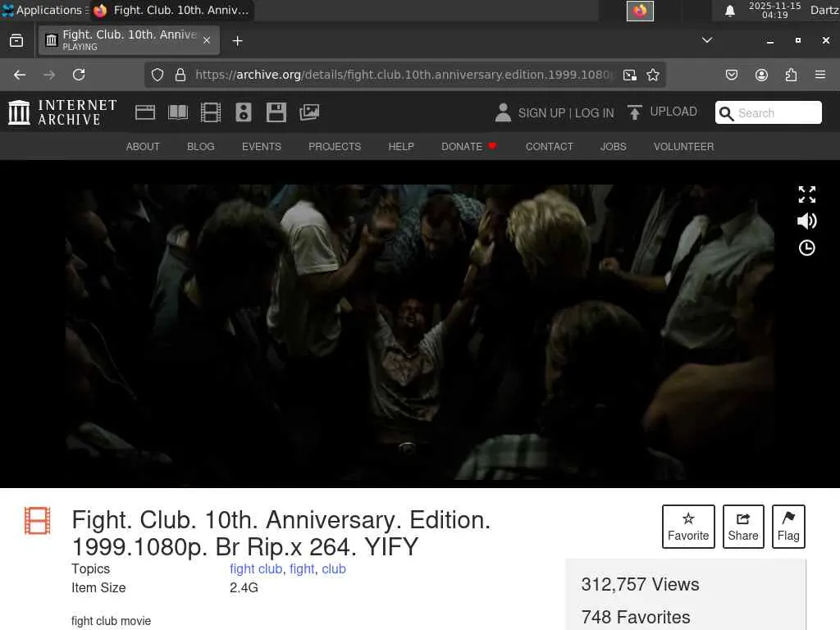This screenshot has height=630, width=840.
Task: Select the Fight. Club. 10th. Annive browser tab
Action: coord(129,40)
